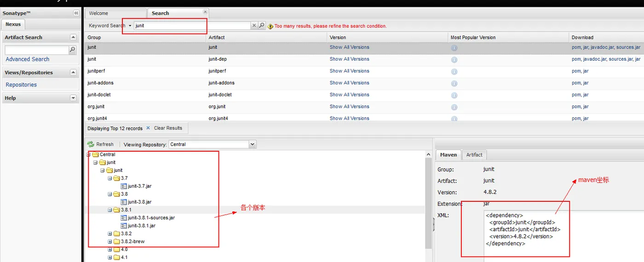Click popular version info icon for junit-dep
Viewport: 644px width, 262px height.
[x=454, y=60]
